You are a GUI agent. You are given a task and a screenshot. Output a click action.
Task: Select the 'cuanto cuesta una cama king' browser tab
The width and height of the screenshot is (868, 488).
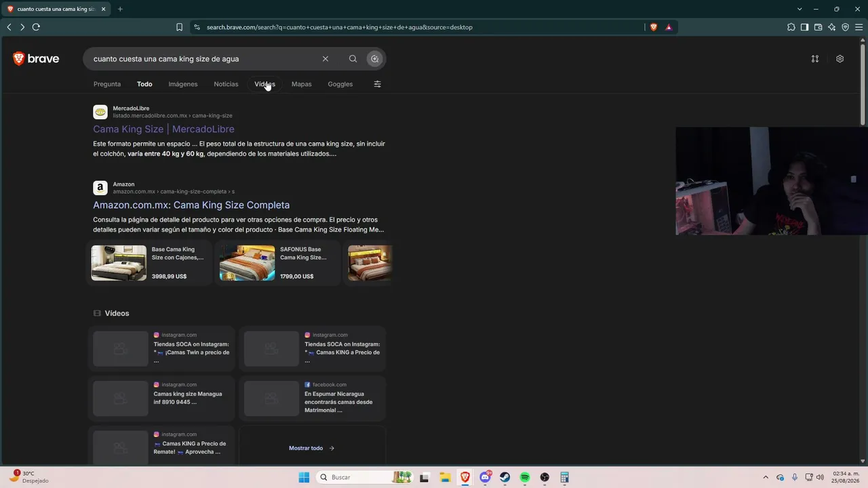(56, 9)
